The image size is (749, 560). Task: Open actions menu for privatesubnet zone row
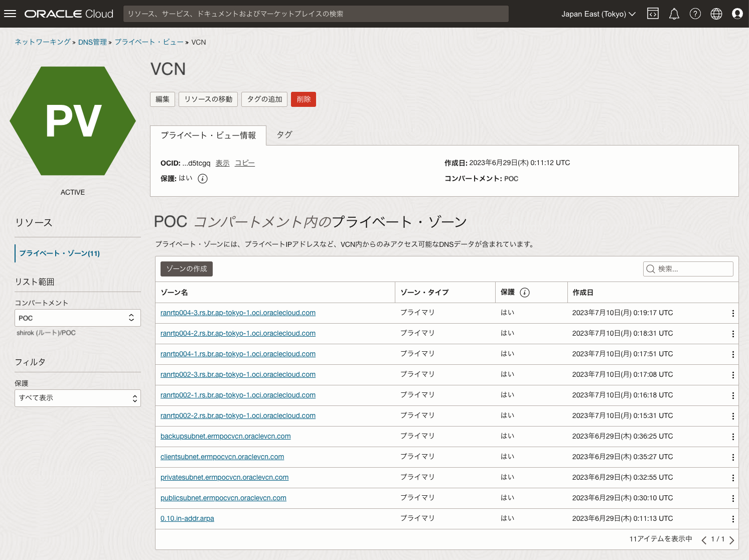(x=733, y=478)
